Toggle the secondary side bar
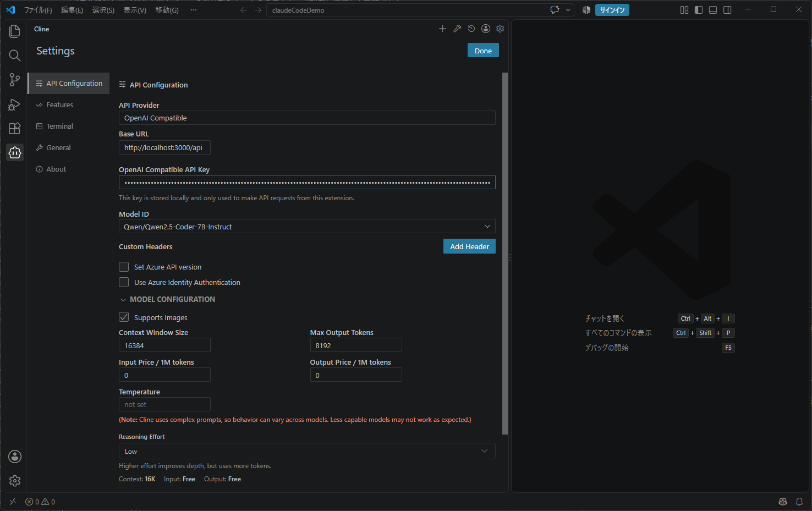Screen dimensions: 812x511 (x=727, y=10)
